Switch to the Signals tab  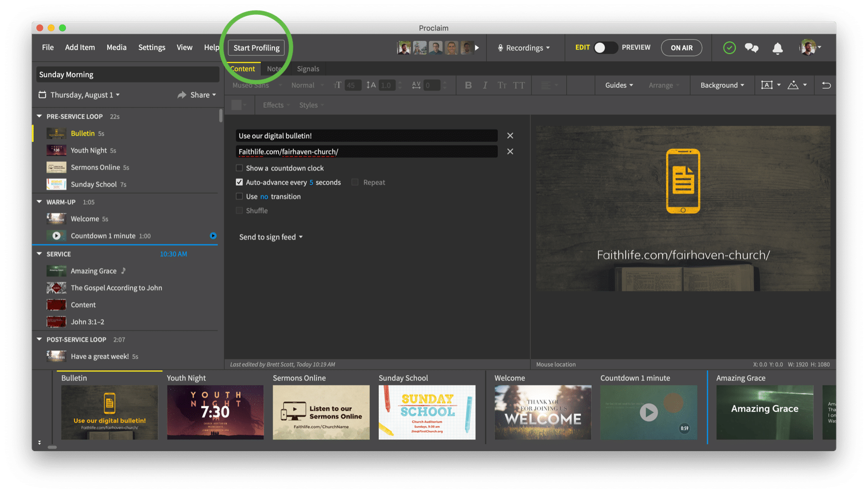click(308, 69)
